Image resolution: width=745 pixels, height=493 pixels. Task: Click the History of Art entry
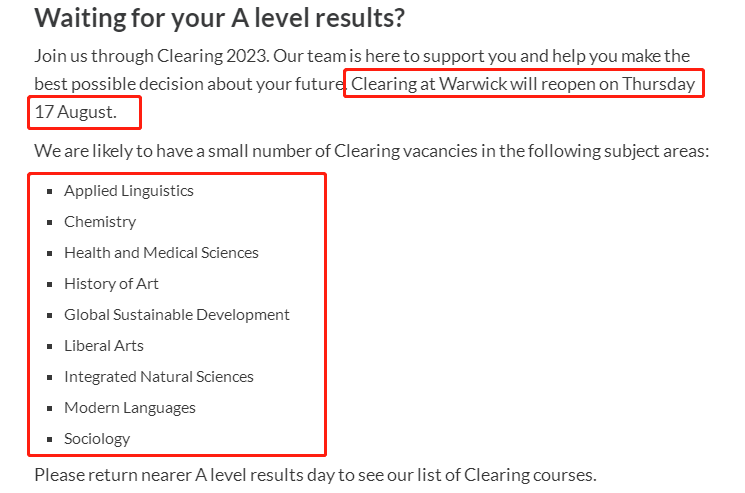tap(111, 284)
